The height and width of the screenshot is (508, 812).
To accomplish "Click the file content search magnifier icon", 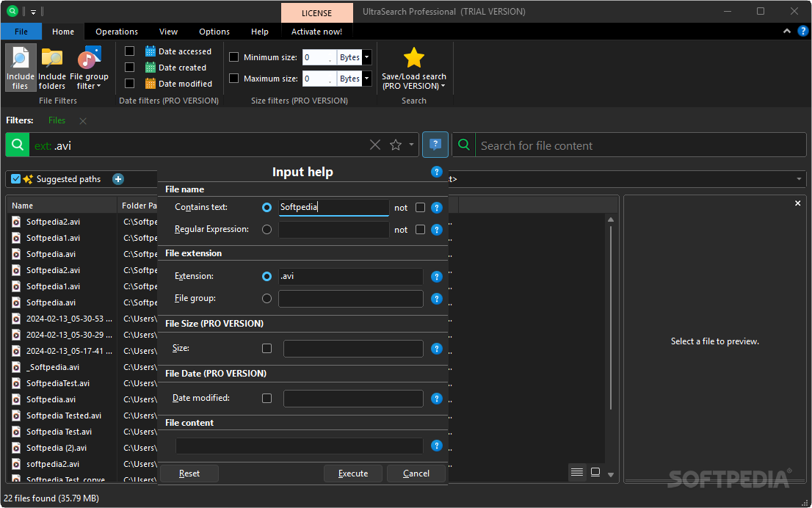I will (x=464, y=145).
